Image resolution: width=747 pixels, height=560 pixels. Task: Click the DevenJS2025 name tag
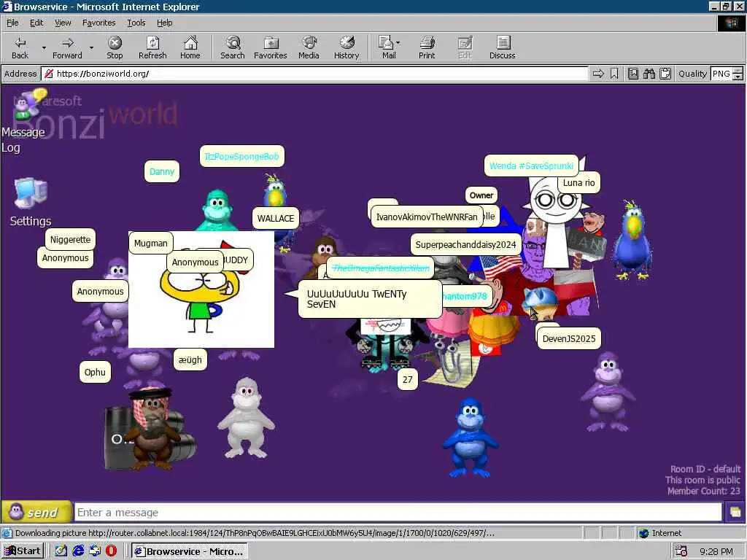pyautogui.click(x=569, y=338)
